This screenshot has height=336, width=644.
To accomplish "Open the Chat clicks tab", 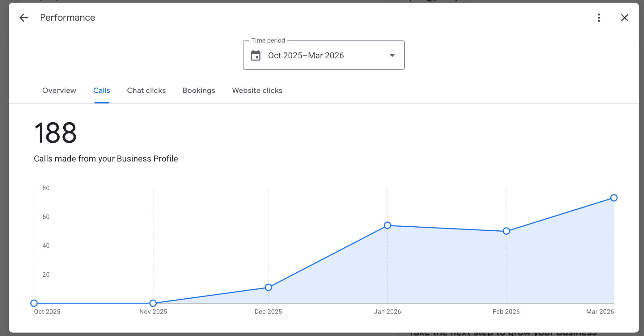I will click(x=146, y=90).
